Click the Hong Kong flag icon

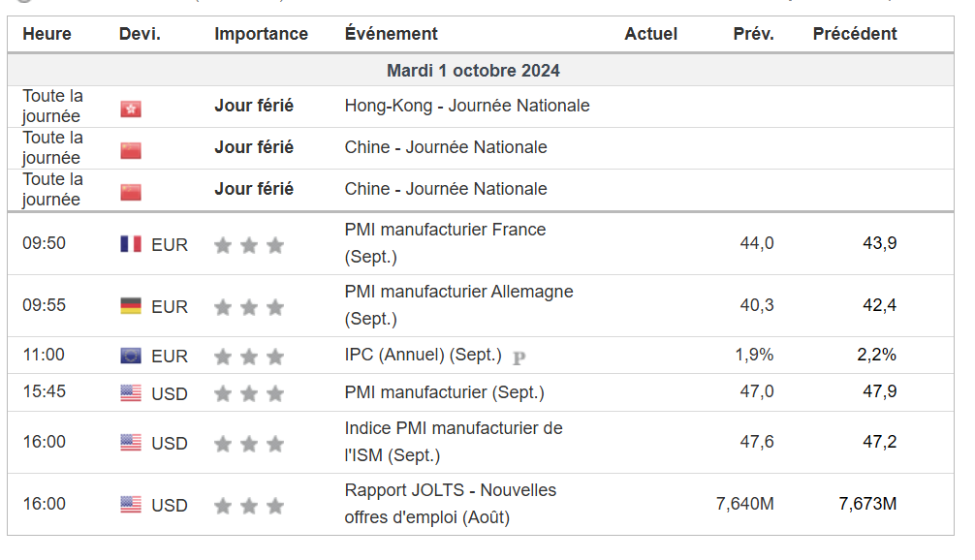pos(131,109)
